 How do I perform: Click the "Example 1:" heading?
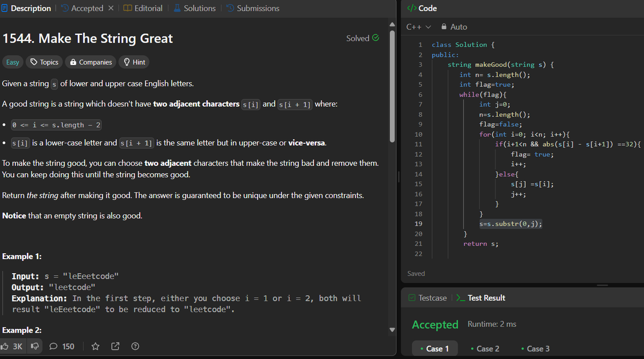click(23, 256)
